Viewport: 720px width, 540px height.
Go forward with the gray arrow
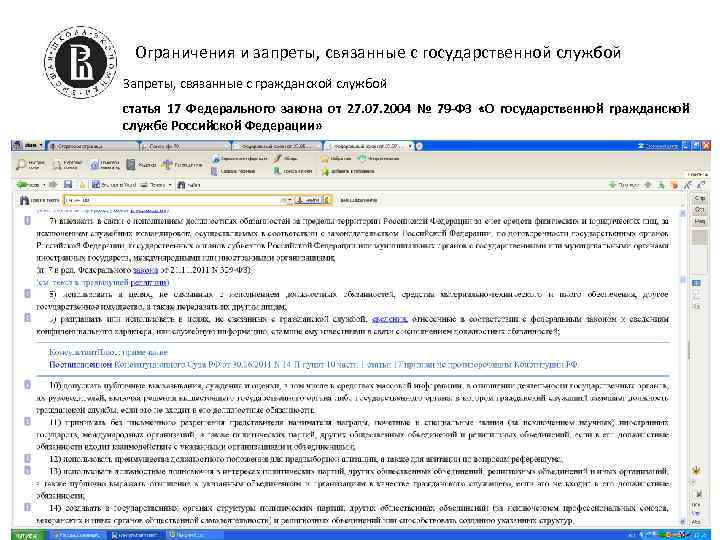[x=53, y=185]
